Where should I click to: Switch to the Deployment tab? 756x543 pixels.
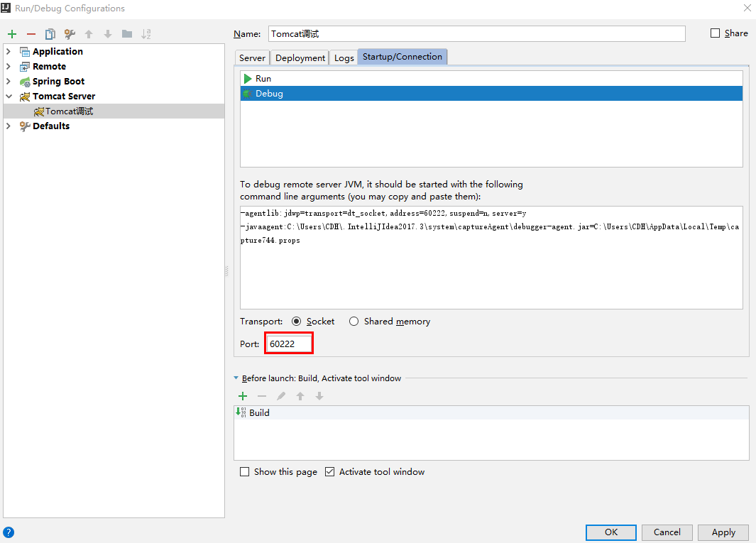click(300, 57)
